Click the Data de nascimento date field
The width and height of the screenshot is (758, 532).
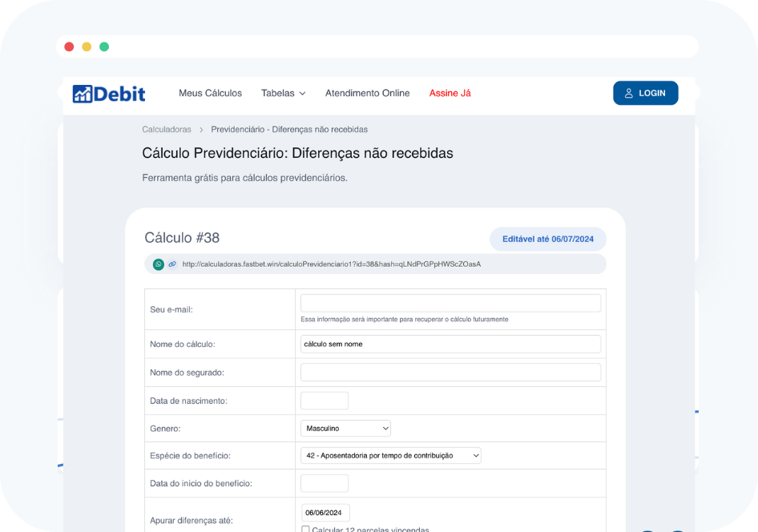point(325,401)
